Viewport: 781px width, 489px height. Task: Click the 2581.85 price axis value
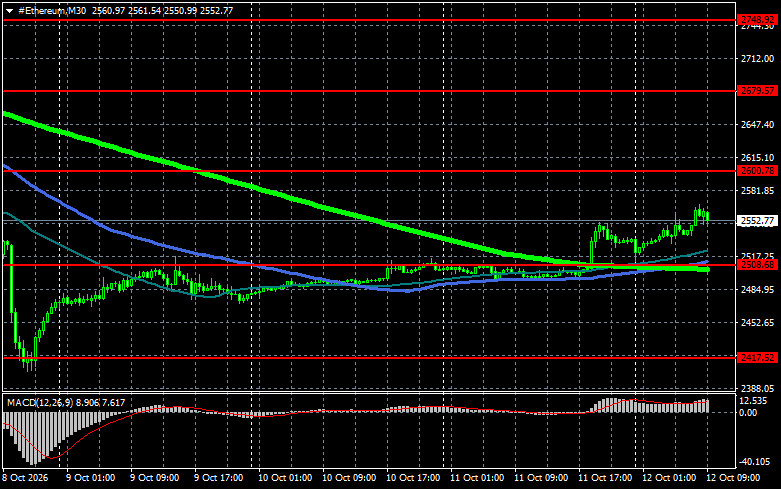pyautogui.click(x=758, y=191)
